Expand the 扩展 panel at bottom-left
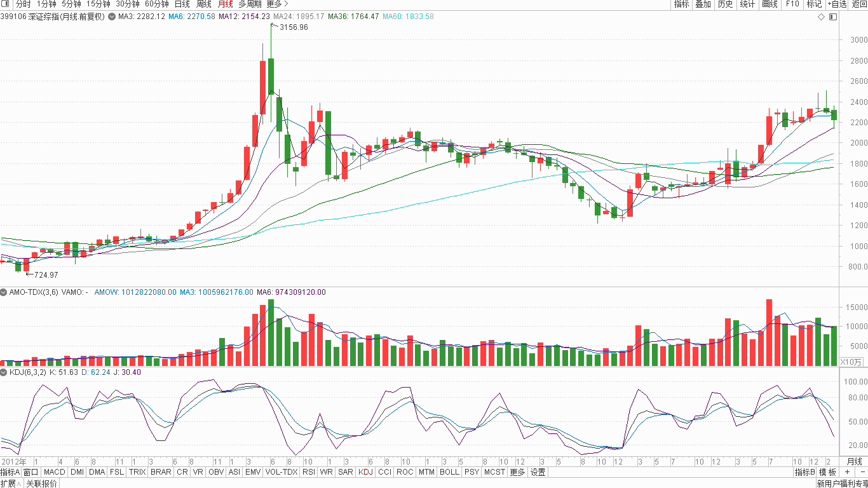 tap(11, 484)
